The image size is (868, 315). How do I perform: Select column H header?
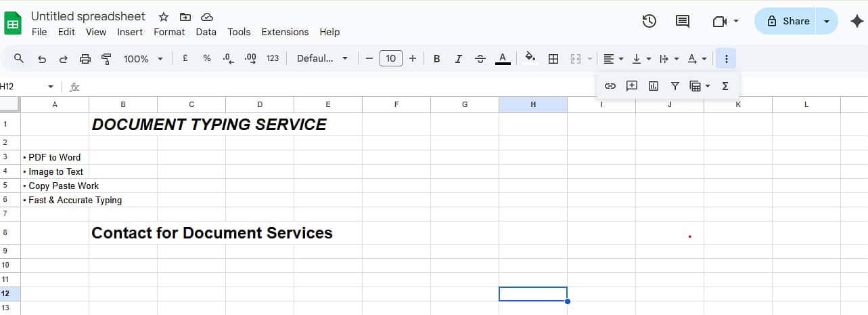(533, 104)
